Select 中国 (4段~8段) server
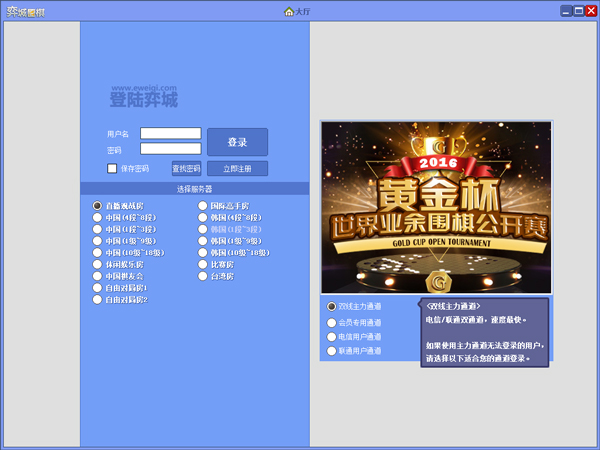This screenshot has height=450, width=600. point(97,217)
